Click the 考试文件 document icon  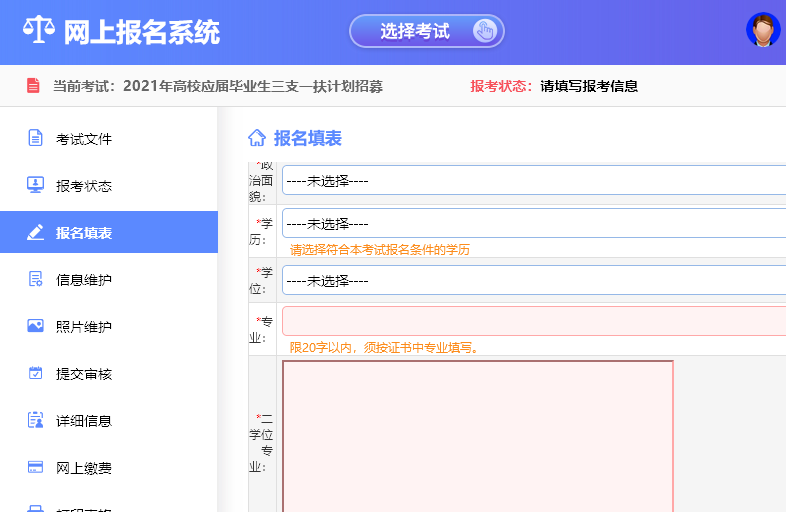click(35, 138)
